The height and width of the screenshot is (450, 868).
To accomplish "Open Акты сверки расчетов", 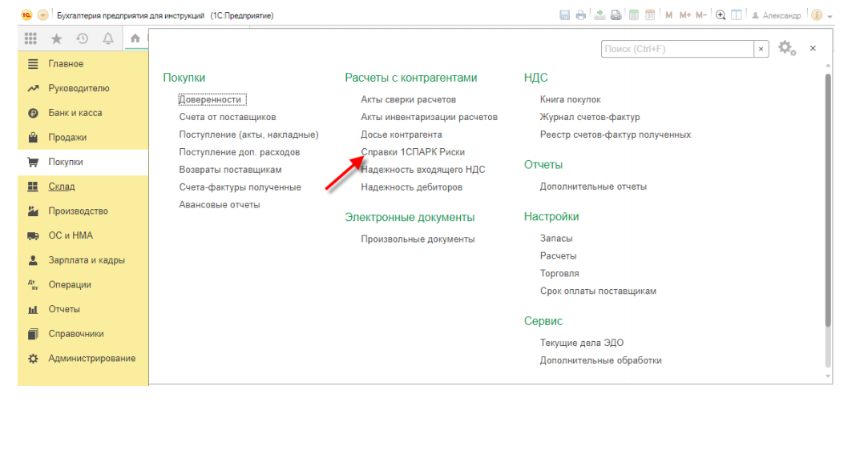I will point(409,99).
